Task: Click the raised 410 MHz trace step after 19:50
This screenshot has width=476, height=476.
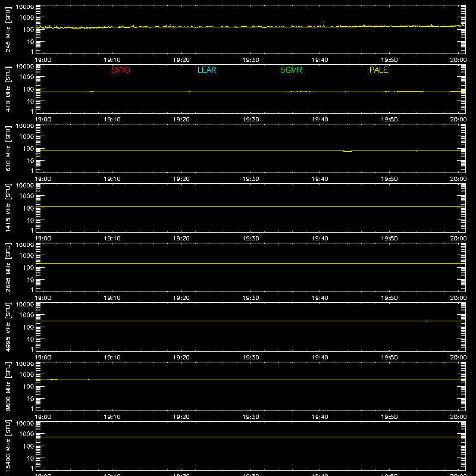Action: point(409,91)
